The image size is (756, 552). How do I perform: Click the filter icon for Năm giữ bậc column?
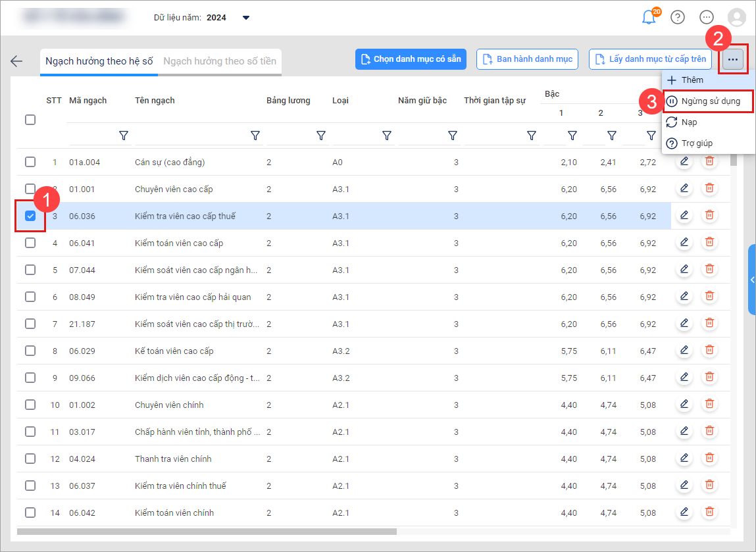pos(453,136)
